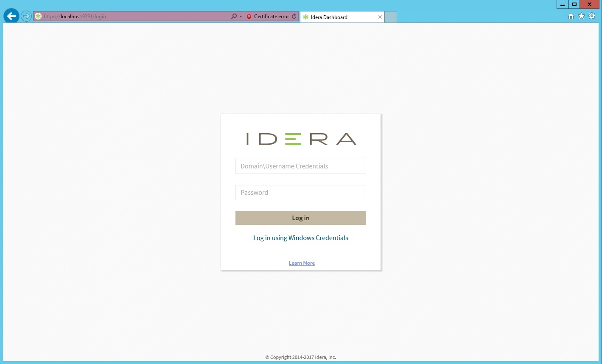Click the browser Forward arrow button

tap(26, 16)
